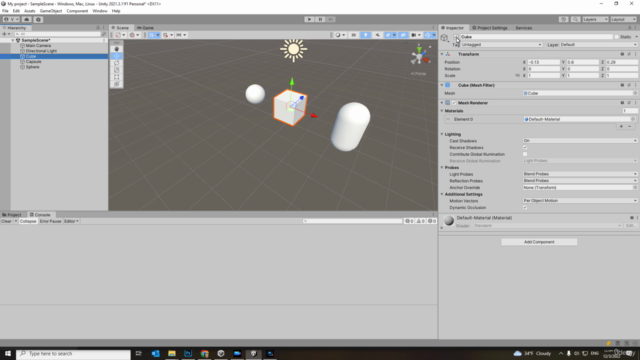Select the Transform tool in Scene view
The width and height of the screenshot is (640, 360).
pyautogui.click(x=117, y=84)
